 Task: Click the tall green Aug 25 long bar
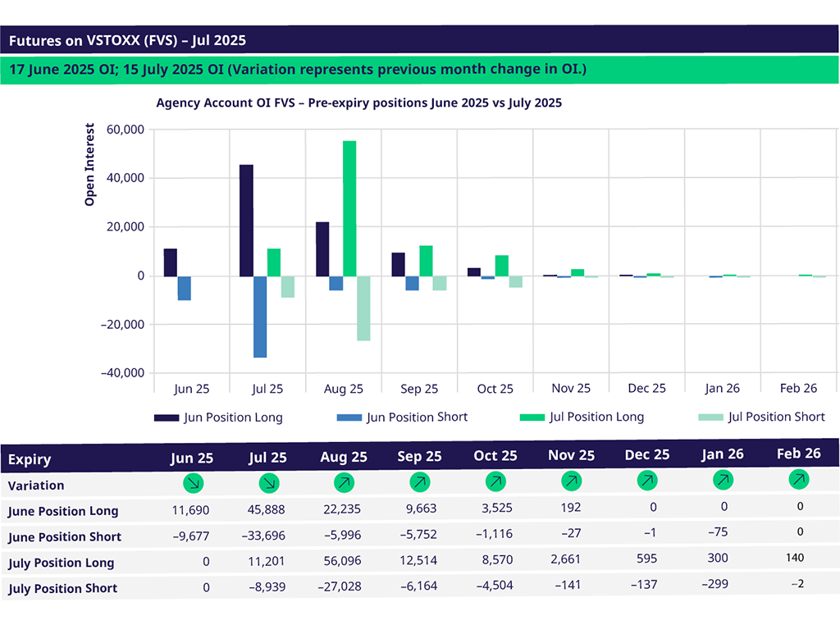tap(349, 208)
